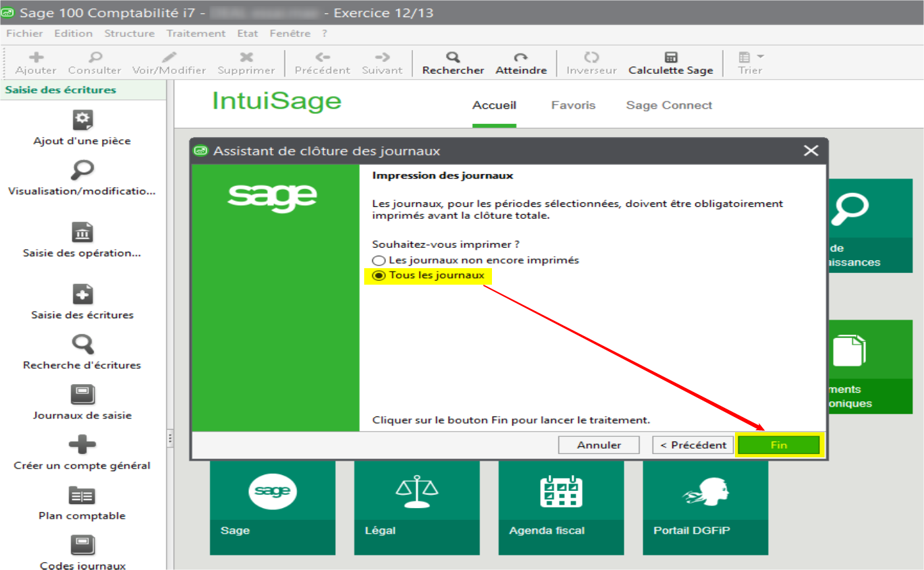Screen dimensions: 924x570
Task: Expand the Trier dropdown arrow
Action: 761,57
